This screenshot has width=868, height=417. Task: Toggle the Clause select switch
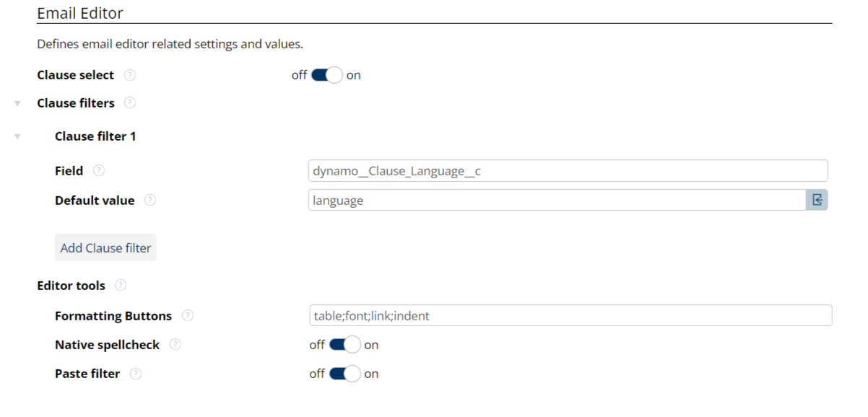pos(326,75)
